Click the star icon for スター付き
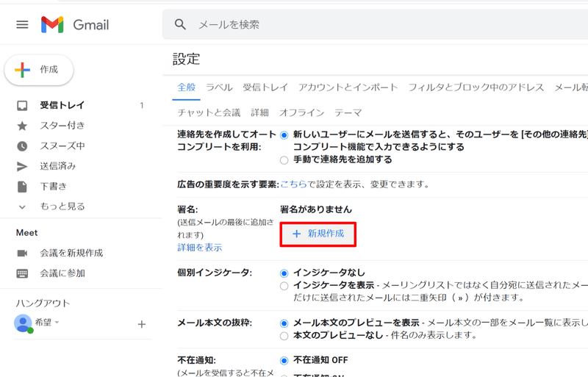Viewport: 588px width, 377px height. (x=22, y=126)
